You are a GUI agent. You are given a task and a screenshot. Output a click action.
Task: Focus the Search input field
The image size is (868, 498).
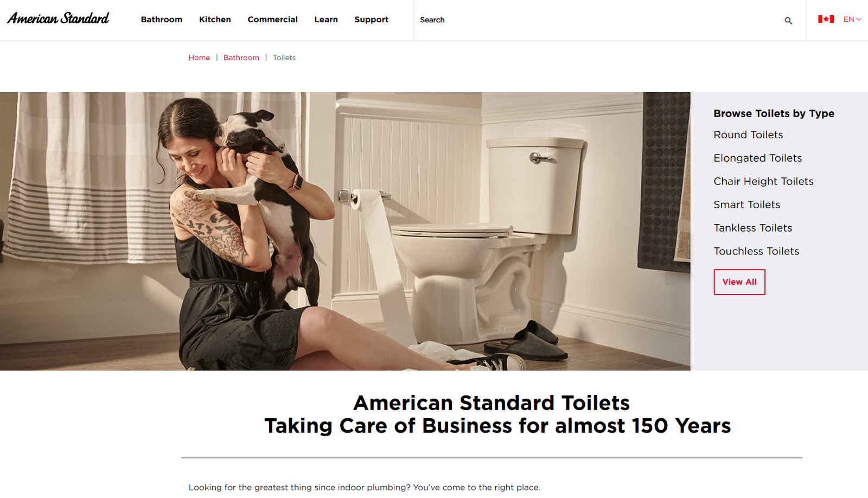point(597,20)
